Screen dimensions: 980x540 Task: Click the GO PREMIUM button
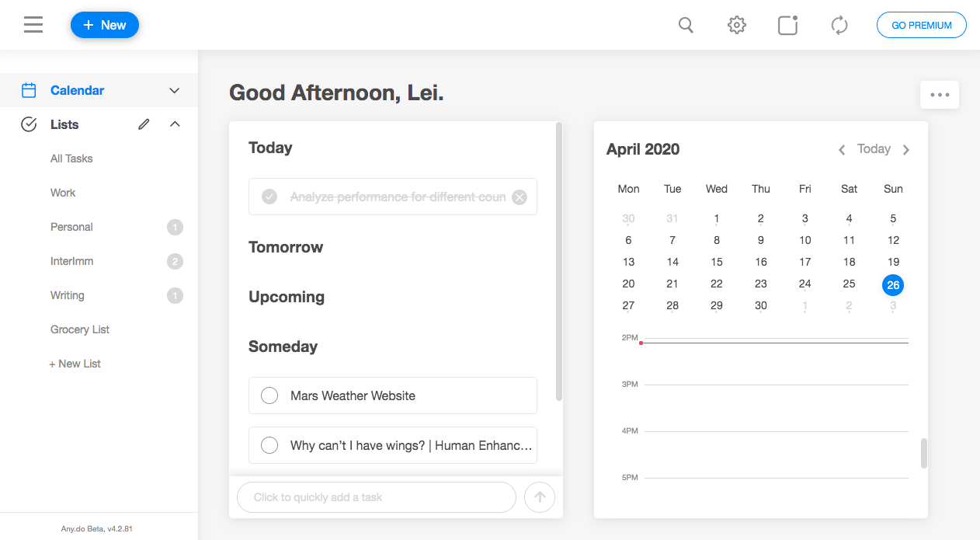pyautogui.click(x=921, y=25)
